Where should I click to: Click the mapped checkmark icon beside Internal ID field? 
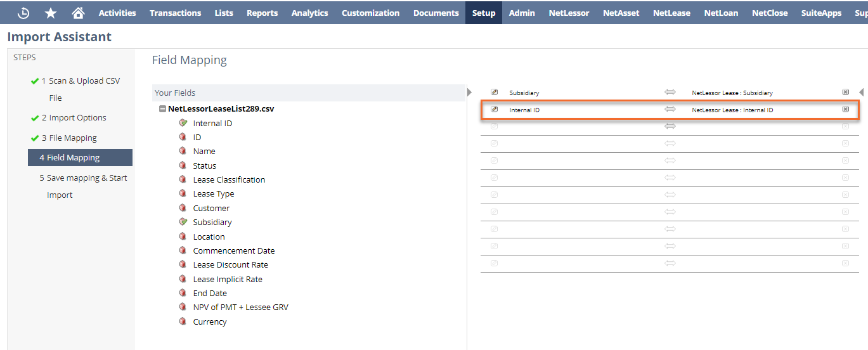point(183,123)
